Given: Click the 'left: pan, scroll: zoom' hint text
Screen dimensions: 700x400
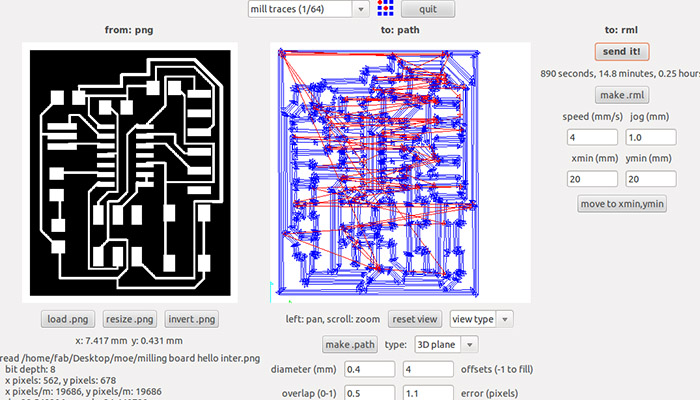Looking at the screenshot, I should click(333, 319).
